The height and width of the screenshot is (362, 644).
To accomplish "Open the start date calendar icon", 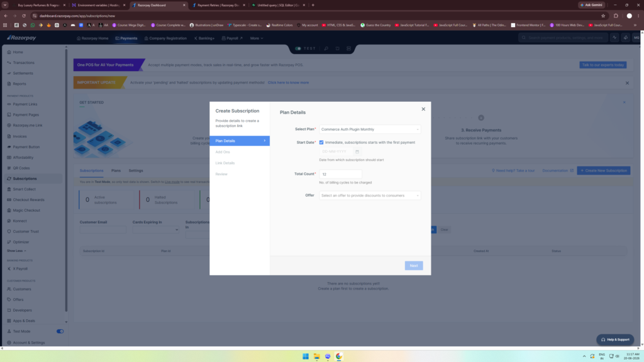I will point(357,151).
